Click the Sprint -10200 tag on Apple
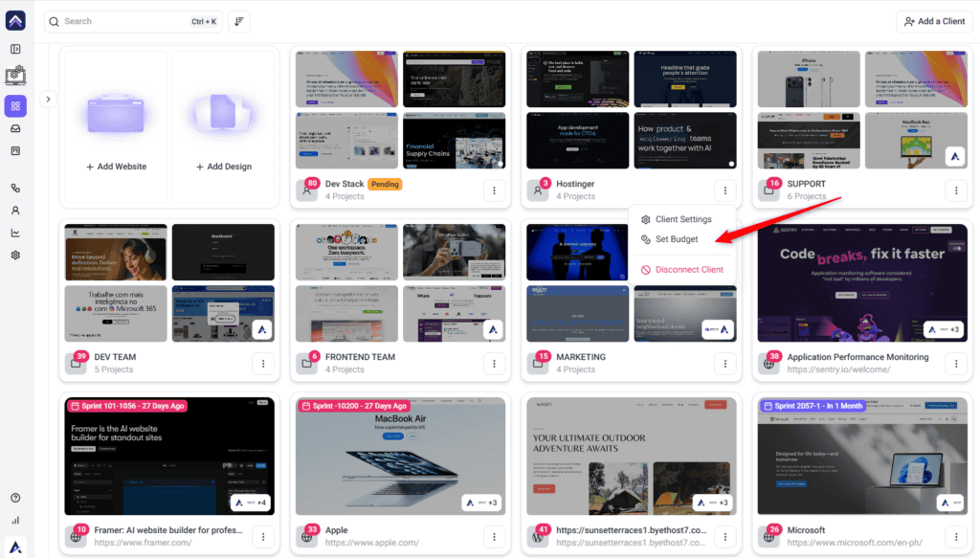Viewport: 980px width, 558px height. (354, 406)
